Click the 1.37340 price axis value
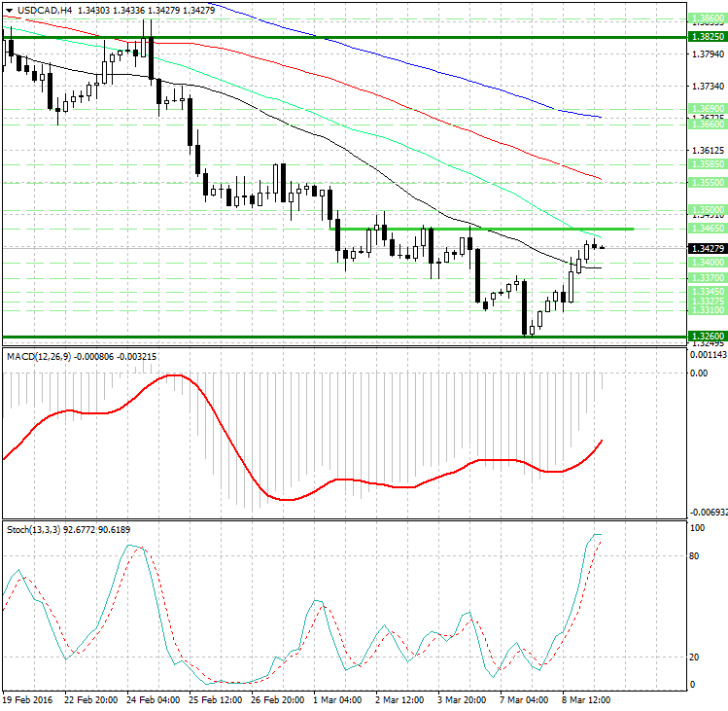 pyautogui.click(x=708, y=87)
